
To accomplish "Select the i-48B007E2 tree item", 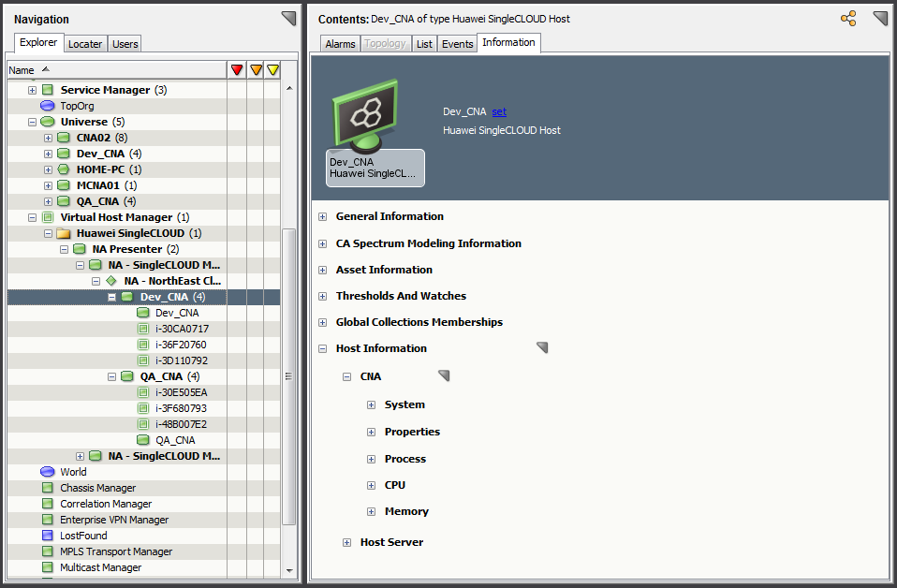I will (x=182, y=424).
